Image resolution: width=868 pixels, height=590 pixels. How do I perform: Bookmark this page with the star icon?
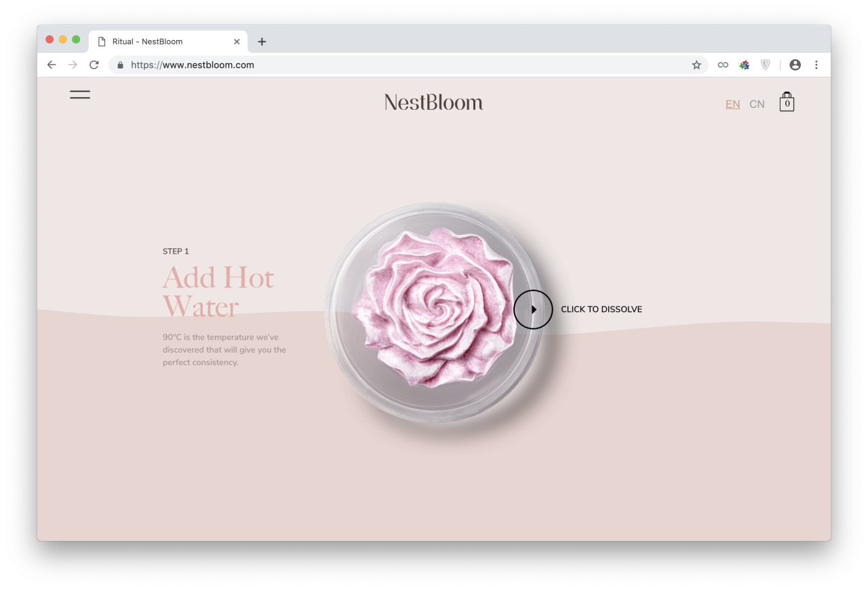click(696, 65)
